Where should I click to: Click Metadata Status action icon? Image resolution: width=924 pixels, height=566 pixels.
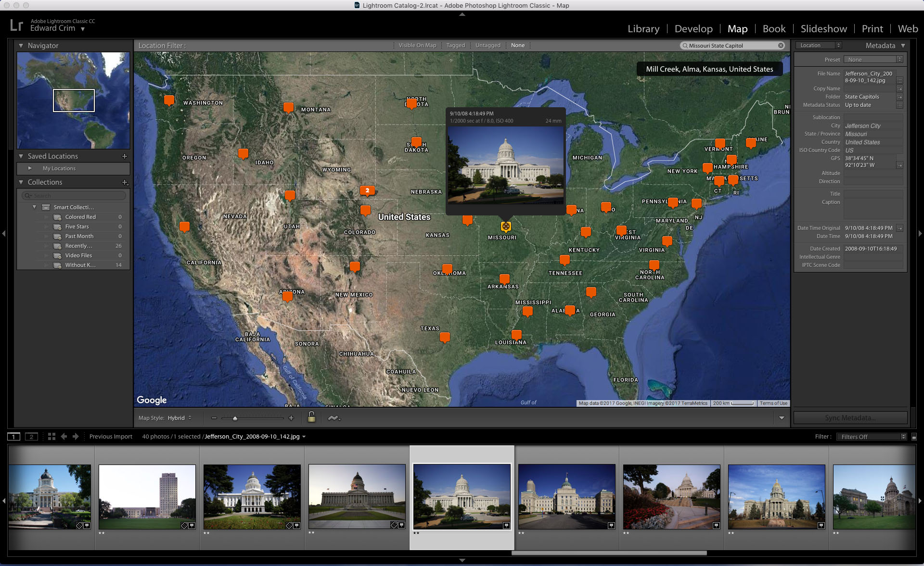coord(899,105)
